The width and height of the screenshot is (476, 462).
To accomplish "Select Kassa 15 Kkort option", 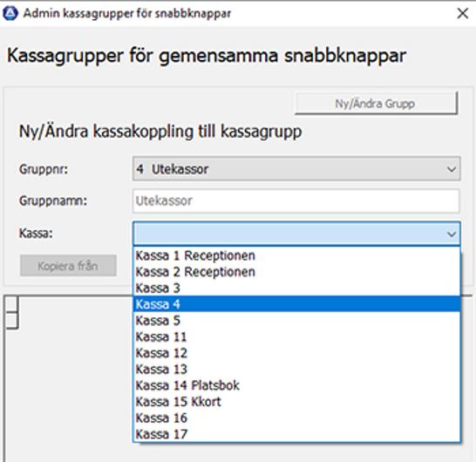I will [x=296, y=402].
